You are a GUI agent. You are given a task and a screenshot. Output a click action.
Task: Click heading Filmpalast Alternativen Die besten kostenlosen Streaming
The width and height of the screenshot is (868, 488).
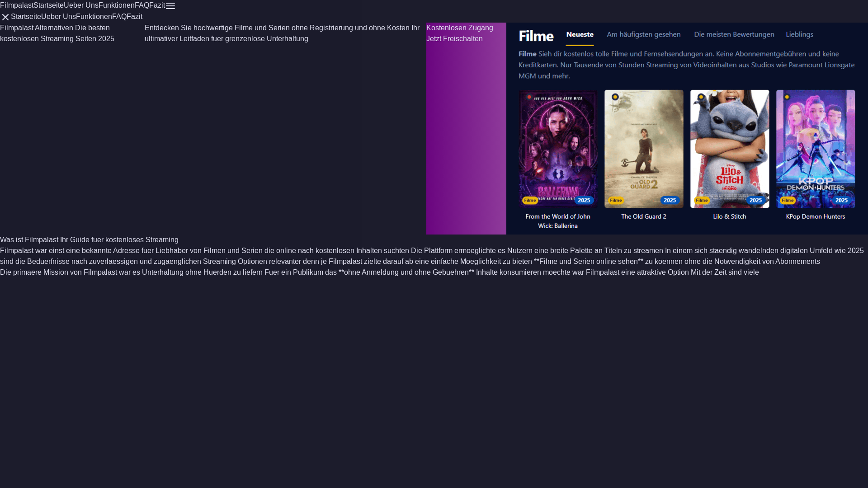[57, 33]
